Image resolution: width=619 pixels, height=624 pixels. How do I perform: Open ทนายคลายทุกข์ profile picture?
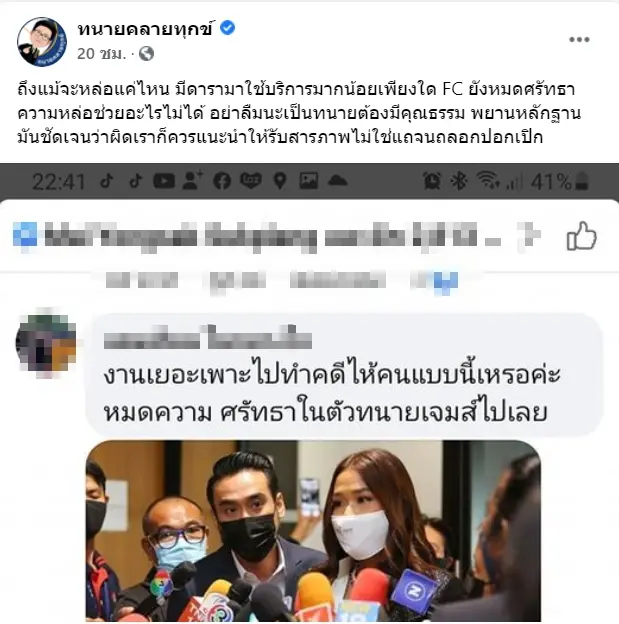[42, 41]
